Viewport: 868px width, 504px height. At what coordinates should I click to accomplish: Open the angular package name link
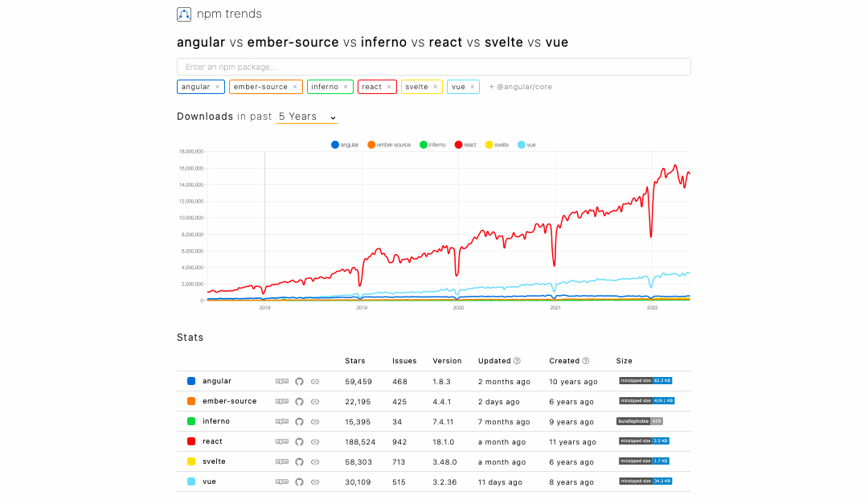217,381
